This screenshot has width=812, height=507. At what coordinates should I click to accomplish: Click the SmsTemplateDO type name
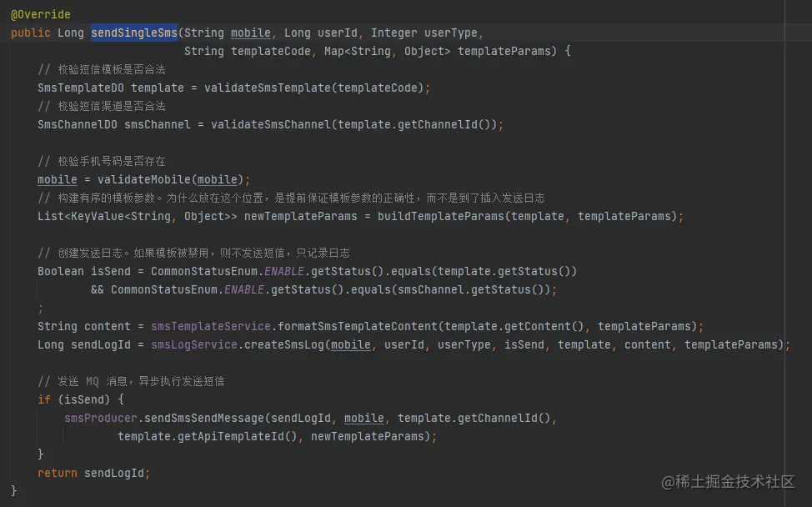(81, 88)
